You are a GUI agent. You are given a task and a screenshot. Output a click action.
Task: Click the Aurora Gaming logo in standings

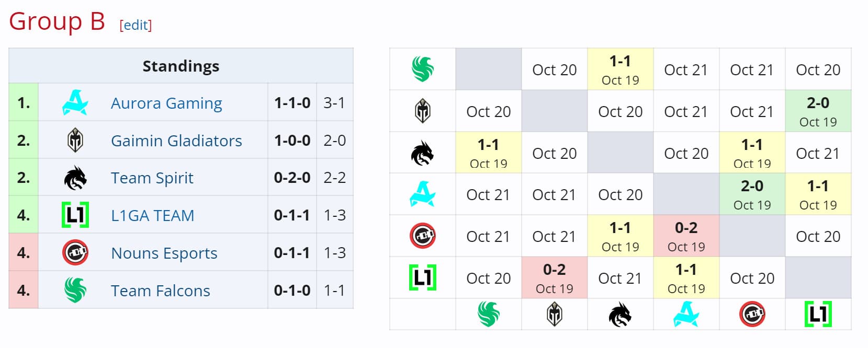(x=75, y=103)
